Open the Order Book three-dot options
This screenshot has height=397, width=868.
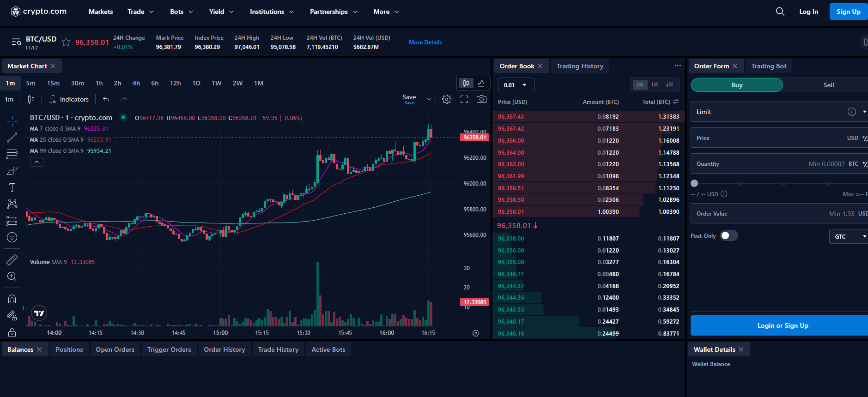678,66
